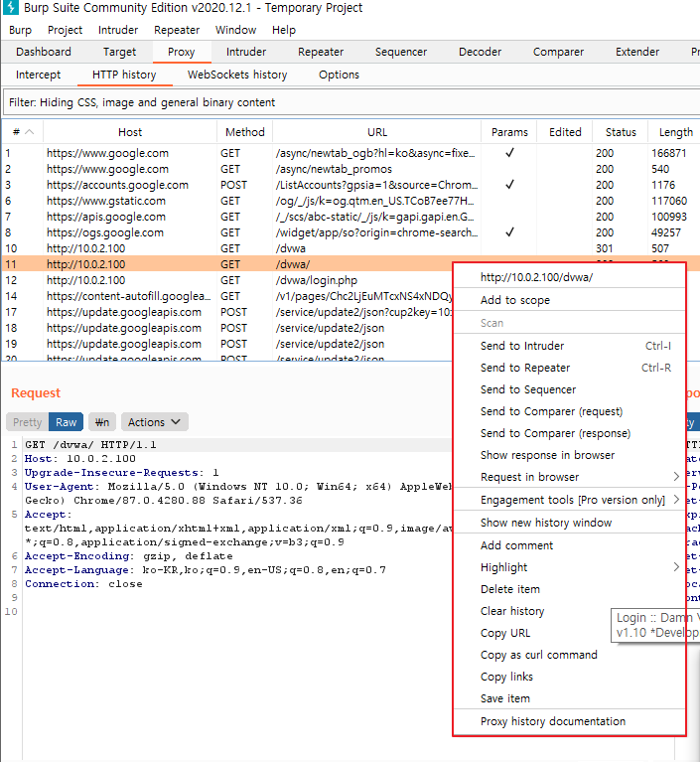Open the Help menu
Image resolution: width=700 pixels, height=762 pixels.
(x=284, y=30)
